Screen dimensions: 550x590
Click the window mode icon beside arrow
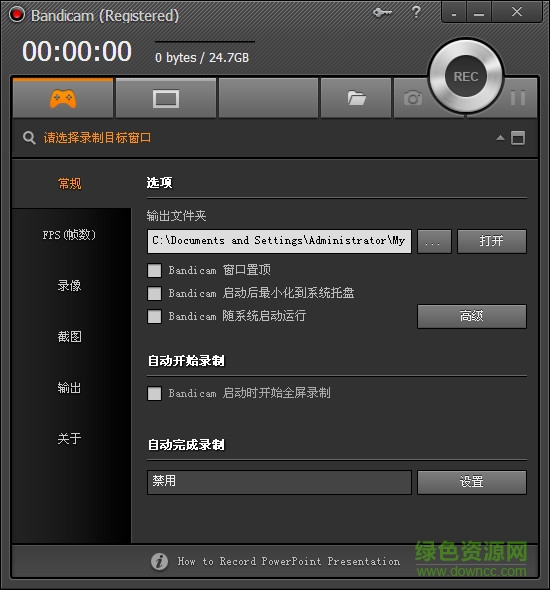518,138
